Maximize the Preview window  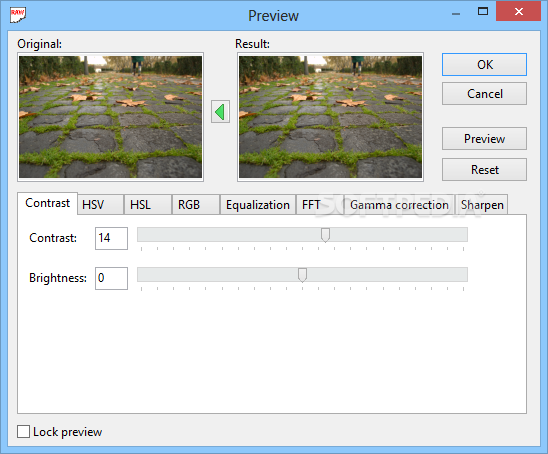click(x=483, y=12)
